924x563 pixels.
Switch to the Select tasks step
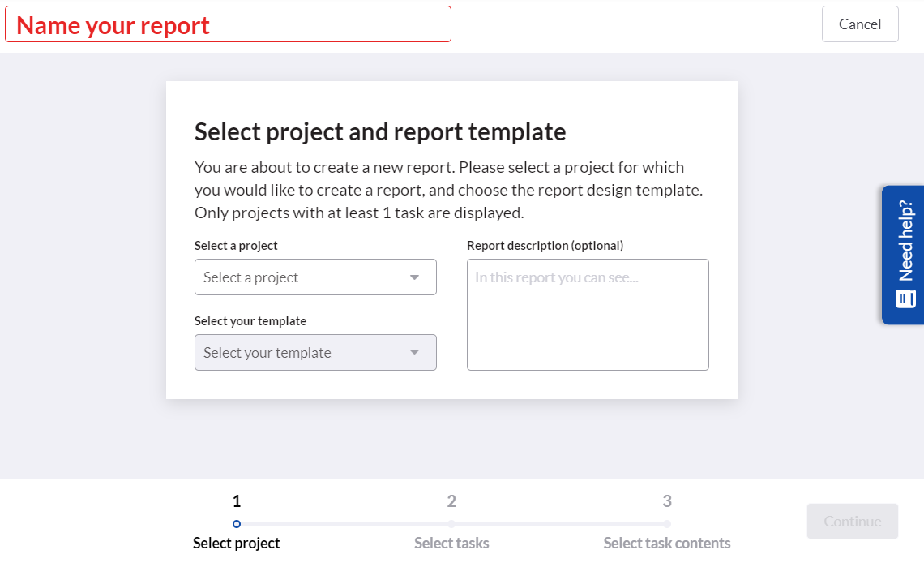click(451, 524)
